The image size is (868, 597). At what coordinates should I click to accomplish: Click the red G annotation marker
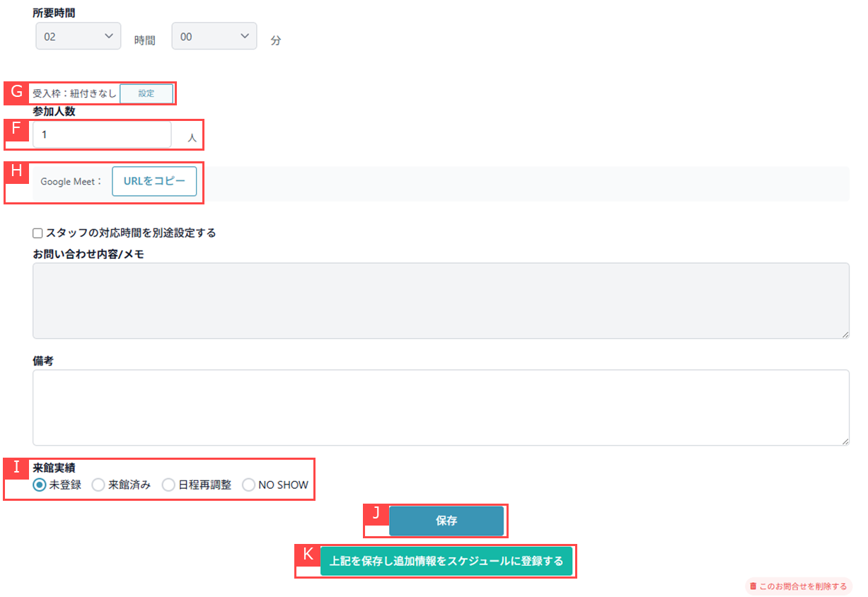click(x=17, y=92)
